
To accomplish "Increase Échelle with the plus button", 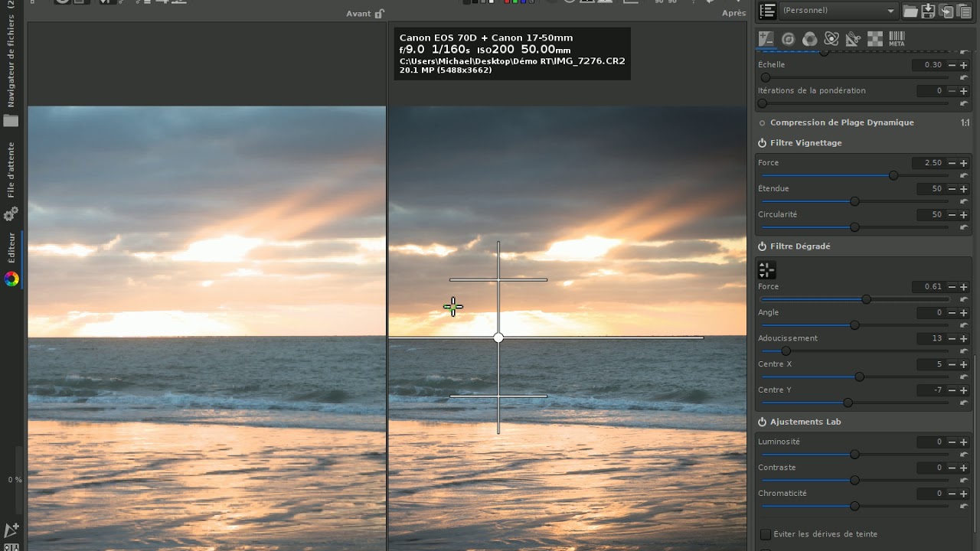I will point(964,65).
